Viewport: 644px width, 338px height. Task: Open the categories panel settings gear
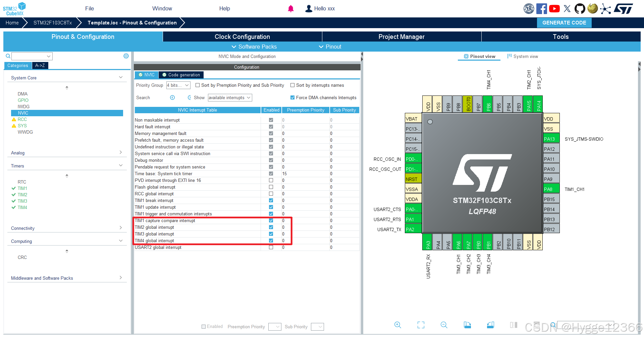126,56
